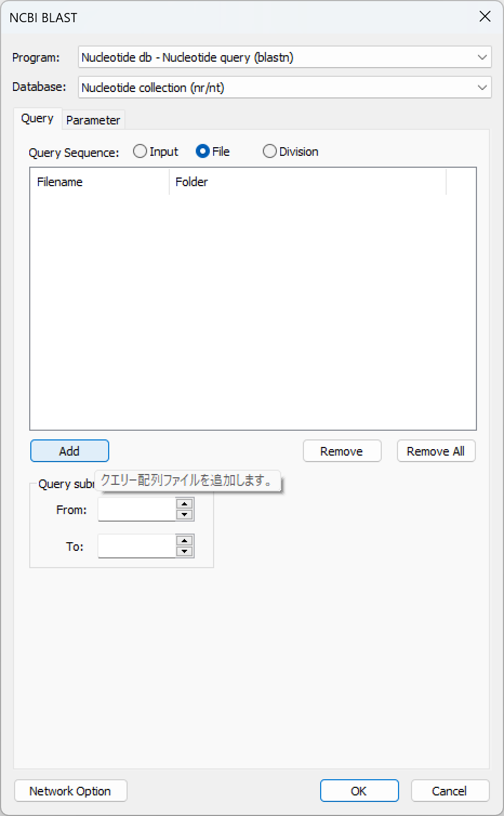The width and height of the screenshot is (504, 816).
Task: Decrease the From value with down arrow
Action: click(x=185, y=515)
